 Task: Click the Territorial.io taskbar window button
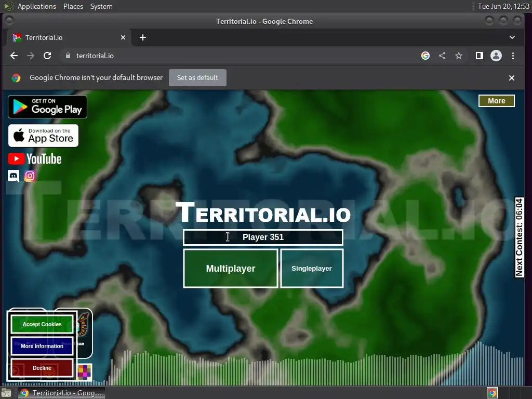pos(62,393)
